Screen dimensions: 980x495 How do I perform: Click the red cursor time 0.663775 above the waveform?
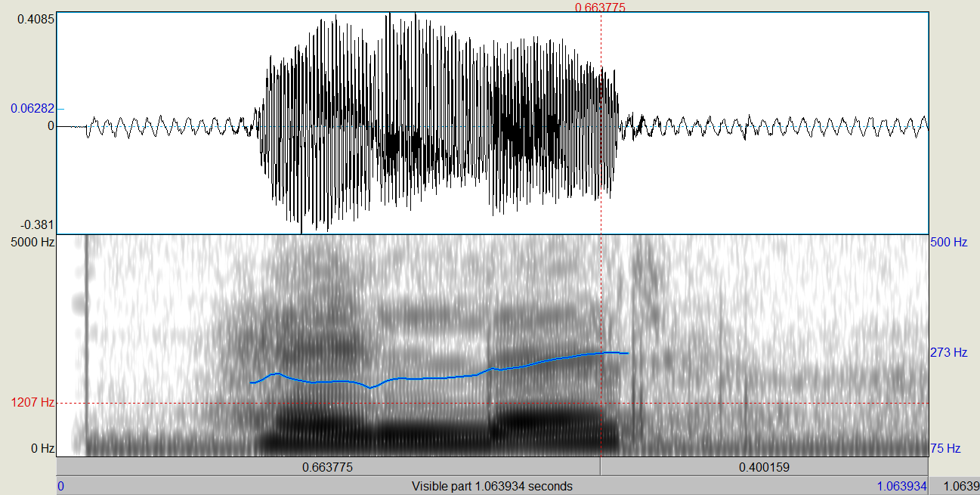pos(600,7)
